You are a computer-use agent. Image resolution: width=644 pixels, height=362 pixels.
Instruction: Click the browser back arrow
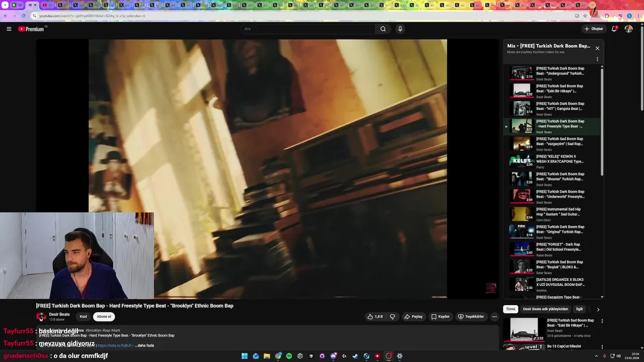click(6, 16)
